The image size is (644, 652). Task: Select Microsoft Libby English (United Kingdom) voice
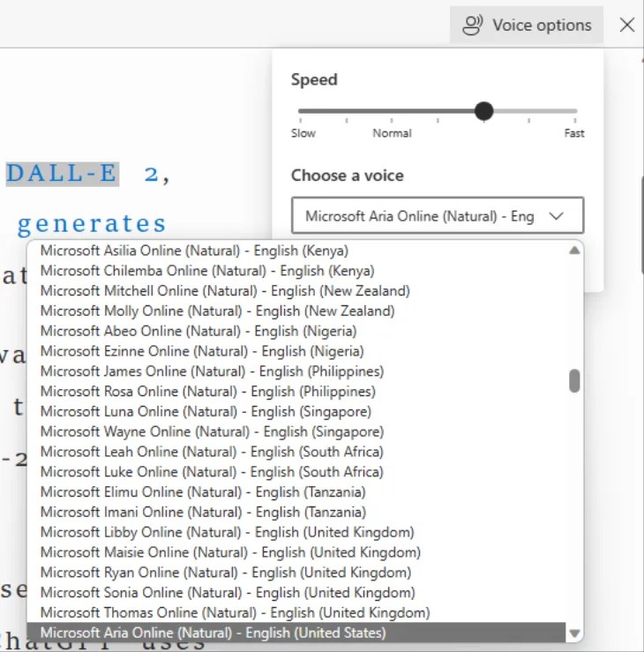click(x=296, y=532)
